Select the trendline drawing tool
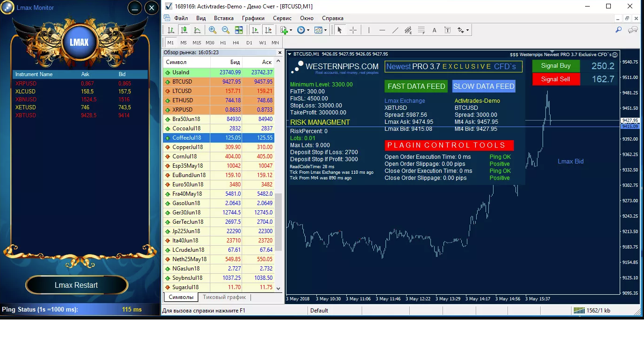 tap(395, 30)
